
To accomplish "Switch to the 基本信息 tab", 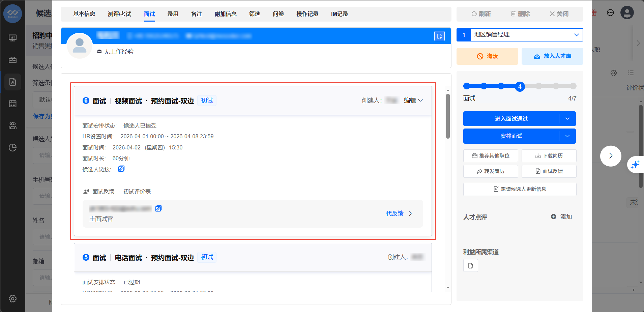I will (x=84, y=14).
